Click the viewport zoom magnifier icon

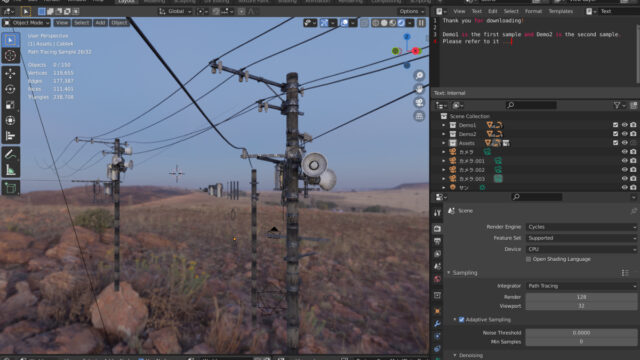pyautogui.click(x=419, y=76)
